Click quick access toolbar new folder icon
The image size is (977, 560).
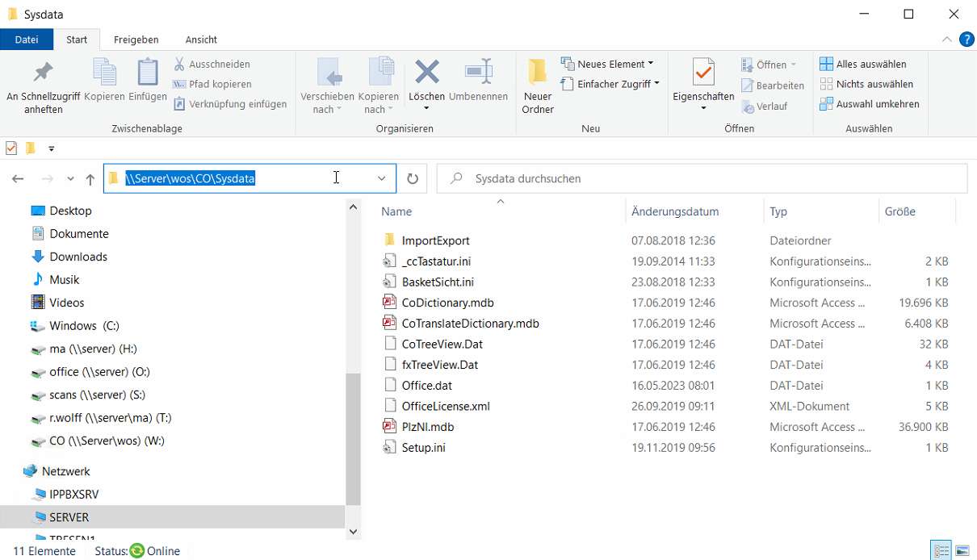(x=31, y=148)
